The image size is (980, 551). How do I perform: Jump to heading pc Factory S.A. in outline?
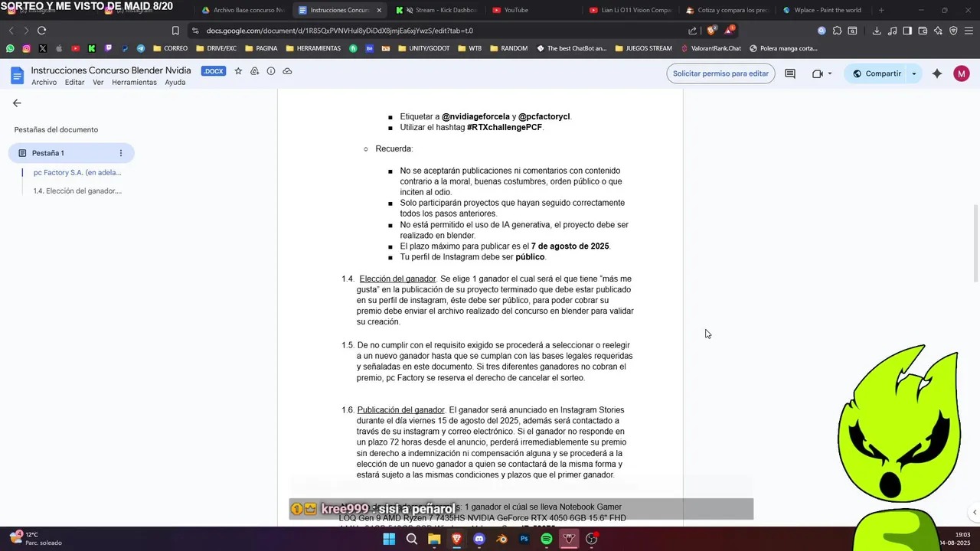[77, 173]
